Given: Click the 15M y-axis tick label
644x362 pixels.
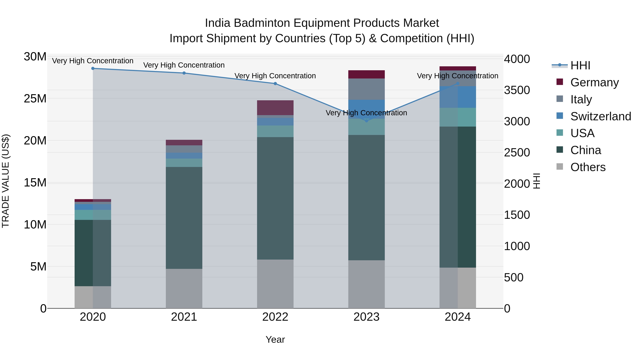Looking at the screenshot, I should [35, 183].
